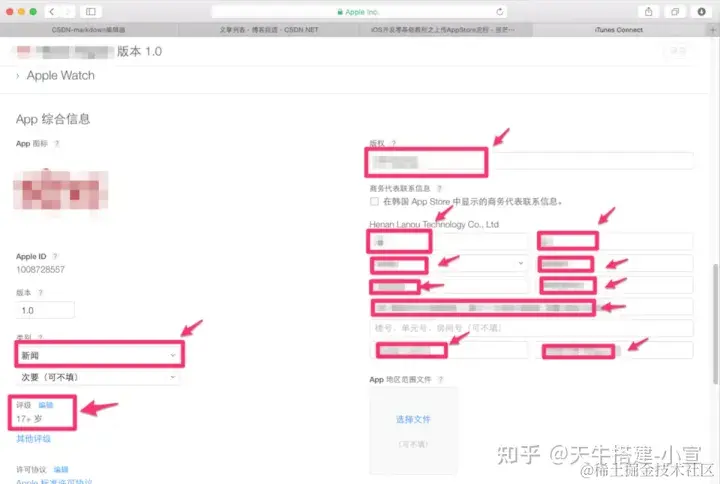Click the help mark beside App 地区范围文件
720x484 pixels.
point(440,379)
